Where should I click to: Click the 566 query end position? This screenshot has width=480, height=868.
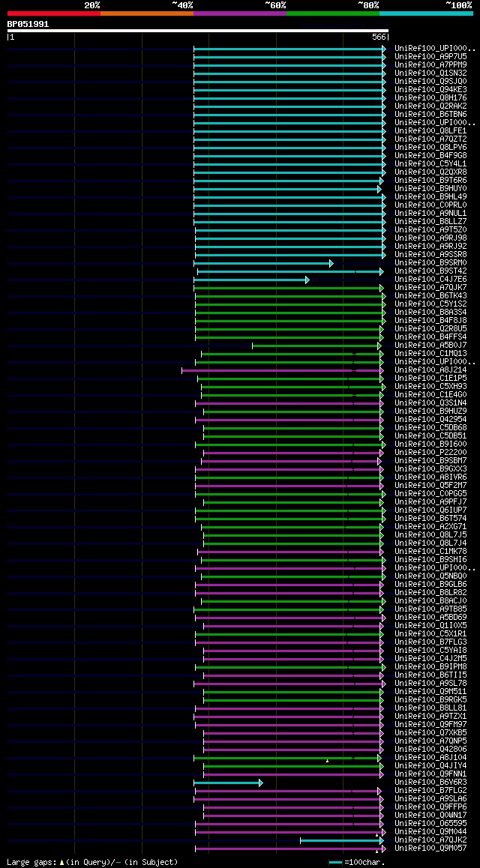point(379,37)
